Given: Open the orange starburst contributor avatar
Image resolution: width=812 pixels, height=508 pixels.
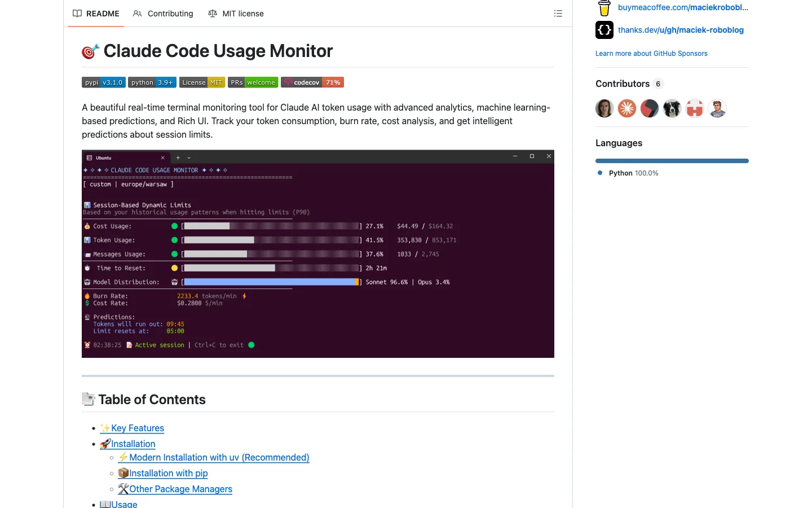Looking at the screenshot, I should pos(627,108).
